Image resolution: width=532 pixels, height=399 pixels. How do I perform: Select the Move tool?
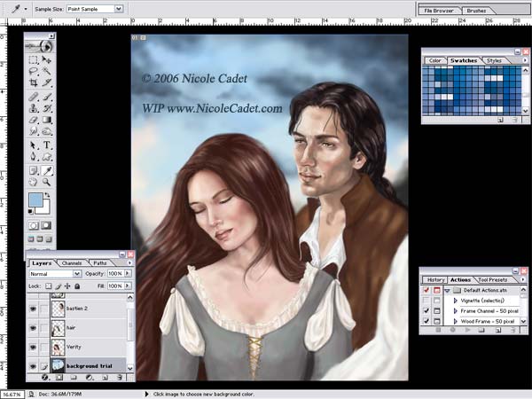pos(46,59)
